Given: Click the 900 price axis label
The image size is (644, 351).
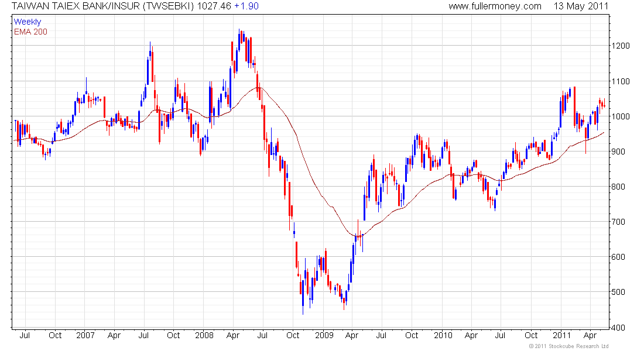Looking at the screenshot, I should (x=619, y=152).
